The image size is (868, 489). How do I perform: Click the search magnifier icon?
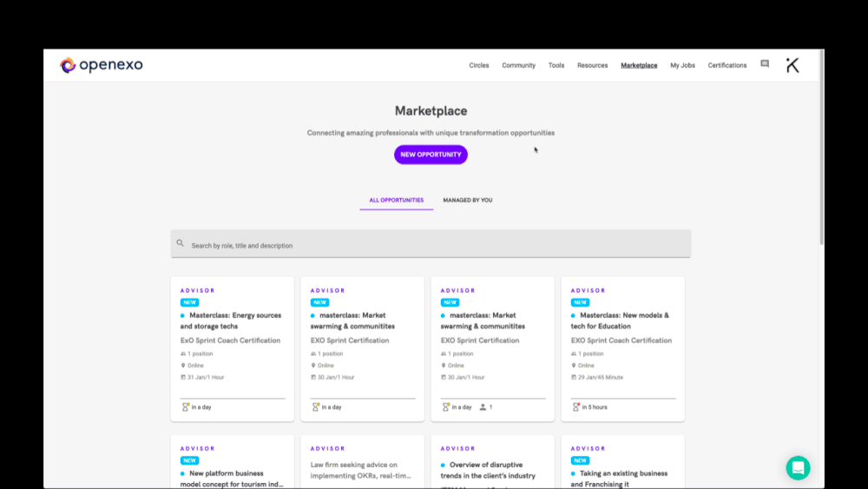coord(180,243)
